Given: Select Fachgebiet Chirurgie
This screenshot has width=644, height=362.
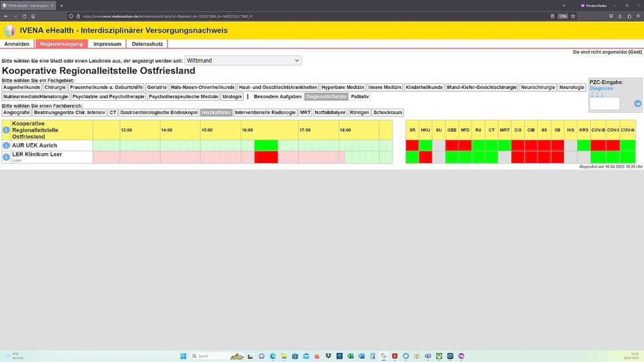Looking at the screenshot, I should coord(55,87).
